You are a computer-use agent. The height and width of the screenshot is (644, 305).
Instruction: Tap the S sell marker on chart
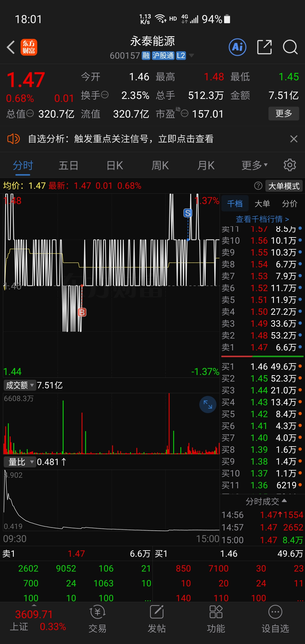(x=188, y=213)
